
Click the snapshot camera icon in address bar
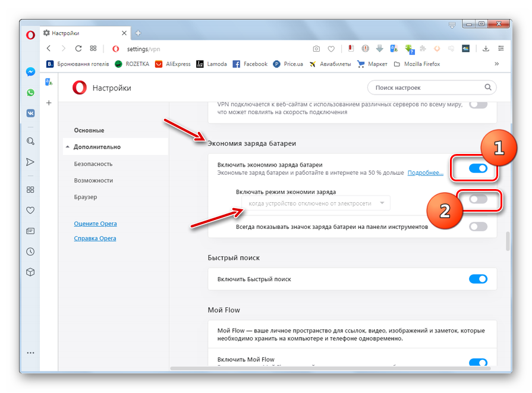(x=316, y=49)
